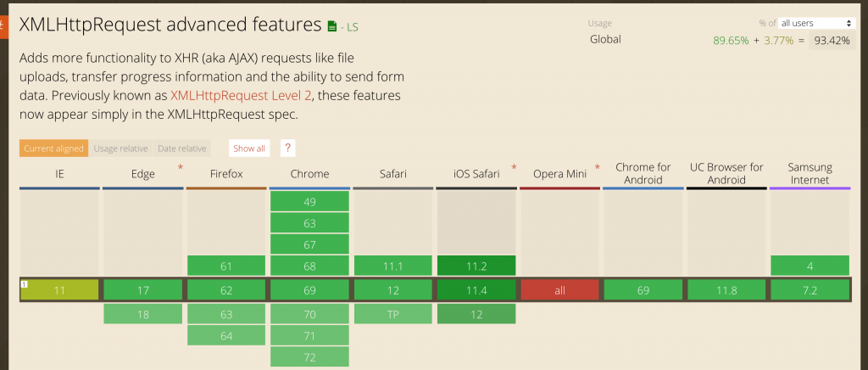
Task: Click the red Opera Mini all cell
Action: click(x=559, y=289)
